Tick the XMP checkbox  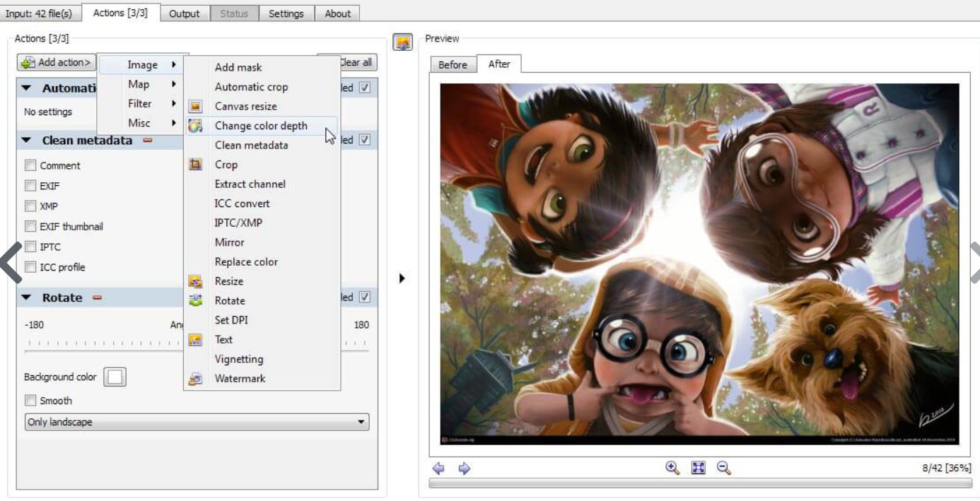(30, 206)
